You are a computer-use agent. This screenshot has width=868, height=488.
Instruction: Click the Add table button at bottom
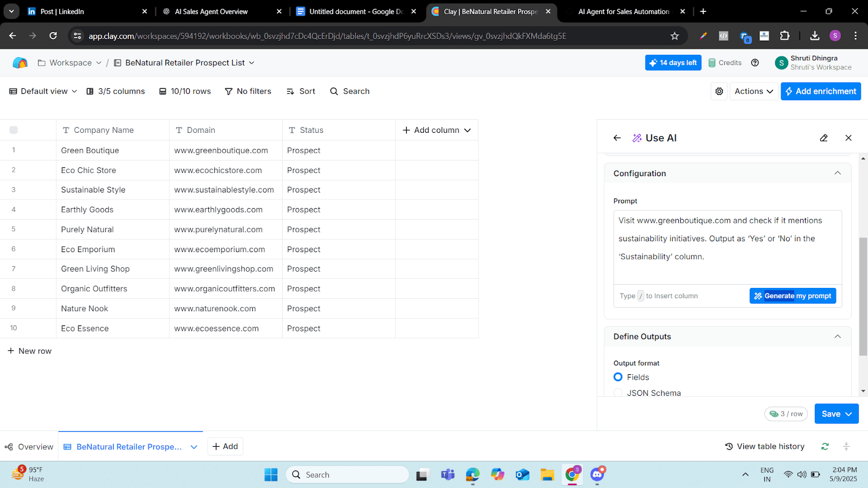(x=225, y=446)
